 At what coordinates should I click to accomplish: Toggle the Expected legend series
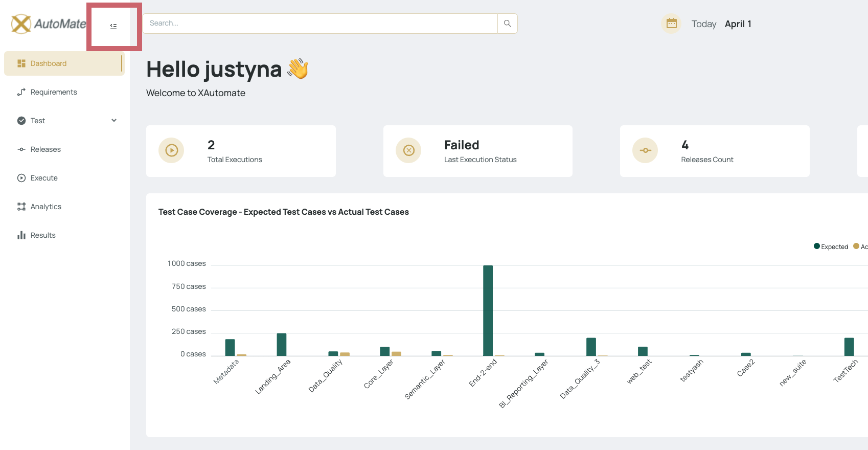831,246
